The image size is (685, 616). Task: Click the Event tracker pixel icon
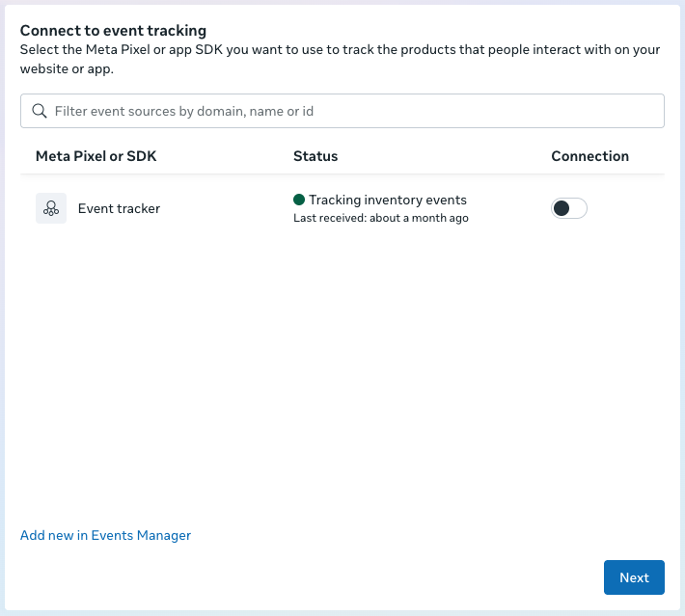pyautogui.click(x=51, y=208)
